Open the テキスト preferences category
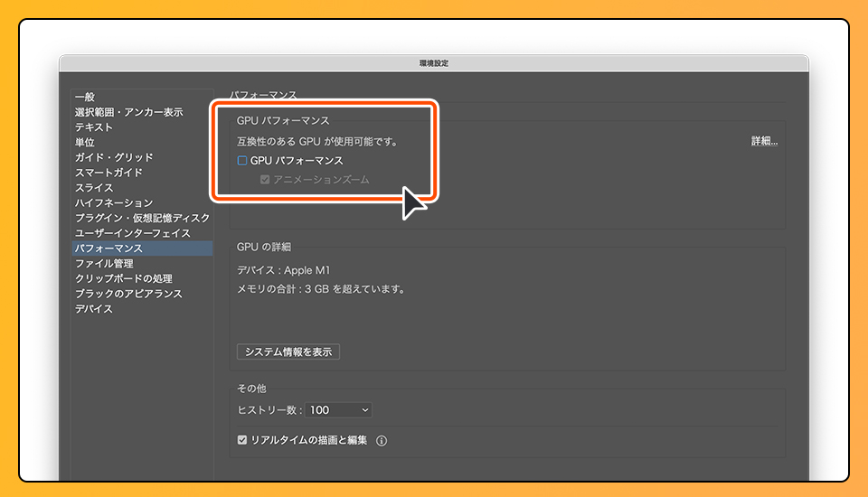This screenshot has height=497, width=868. click(142, 127)
